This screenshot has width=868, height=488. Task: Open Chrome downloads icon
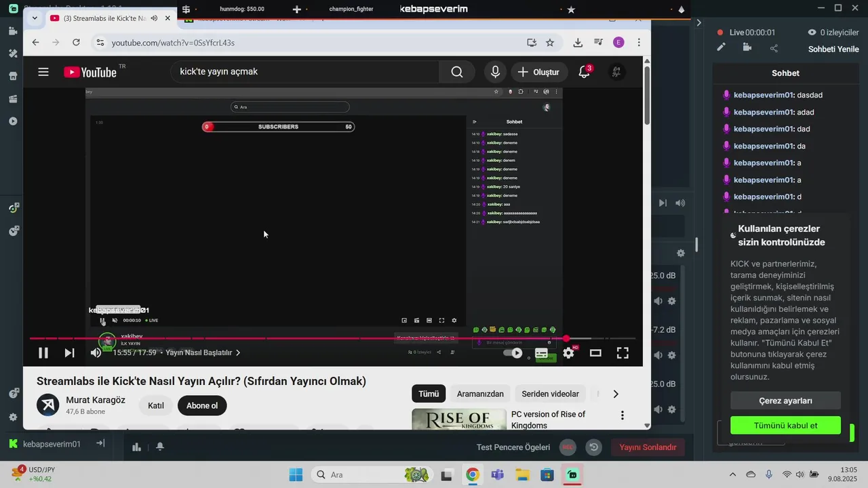578,42
